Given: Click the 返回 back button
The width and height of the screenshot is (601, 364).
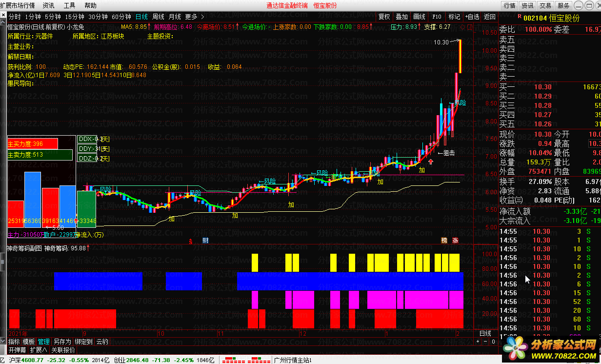Looking at the screenshot, I should tap(489, 17).
